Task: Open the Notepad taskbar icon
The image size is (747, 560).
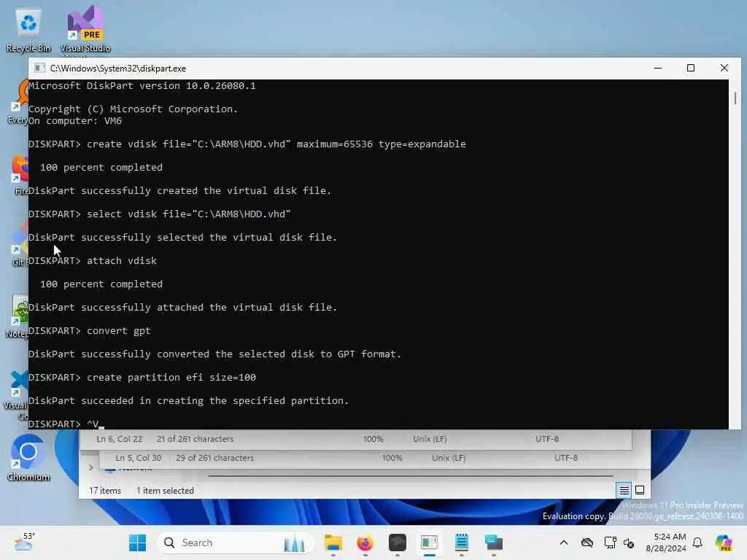Action: click(462, 542)
